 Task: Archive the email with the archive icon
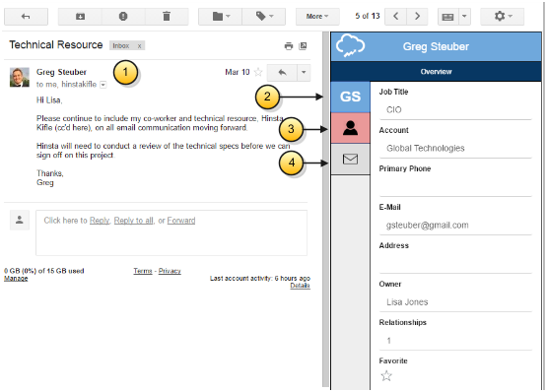click(80, 17)
